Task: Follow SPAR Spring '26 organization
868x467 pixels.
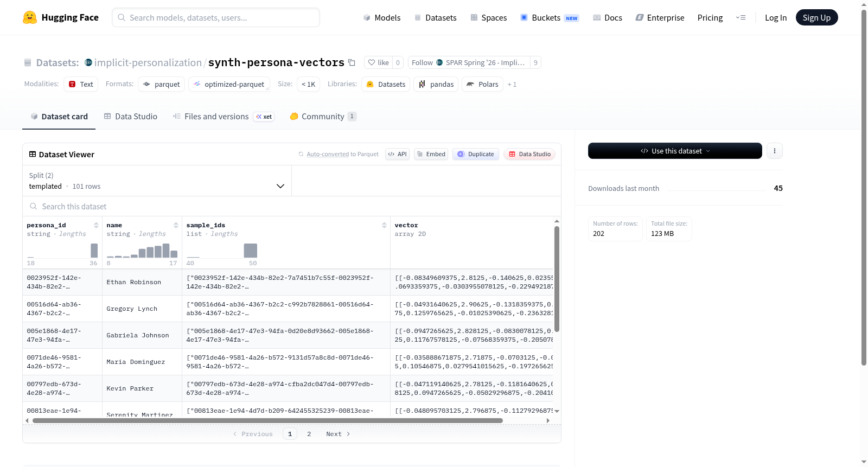Action: tap(469, 62)
